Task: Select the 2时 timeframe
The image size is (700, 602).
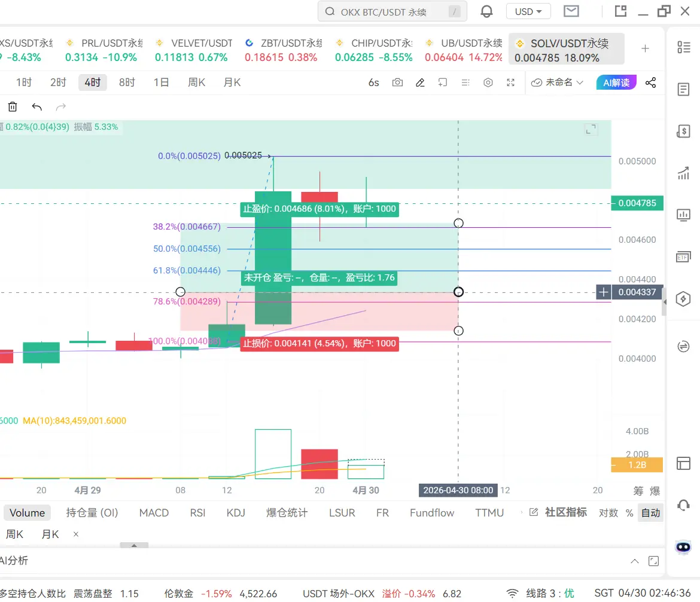Action: [58, 82]
